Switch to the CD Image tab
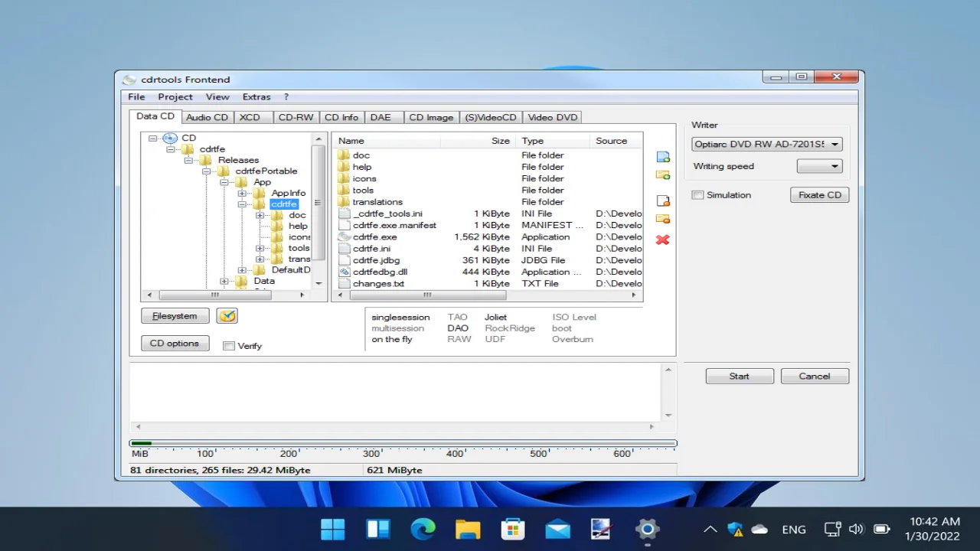Viewport: 980px width, 551px height. (431, 117)
